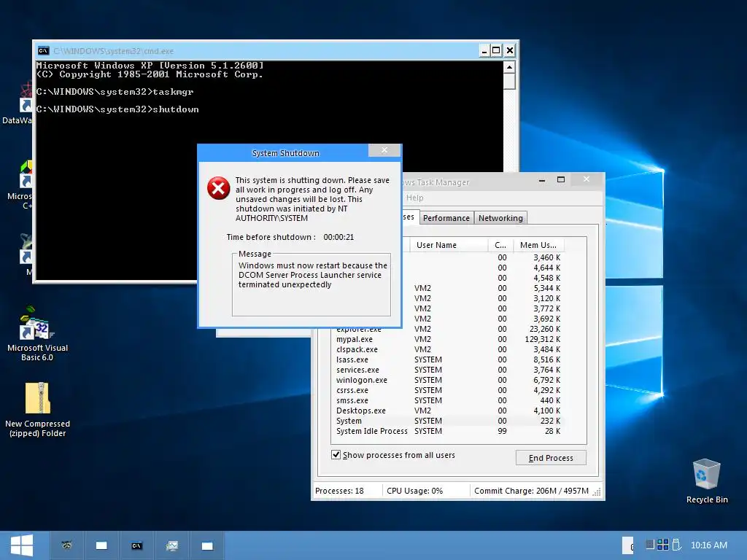Click the safely remove hardware tray icon

click(676, 544)
